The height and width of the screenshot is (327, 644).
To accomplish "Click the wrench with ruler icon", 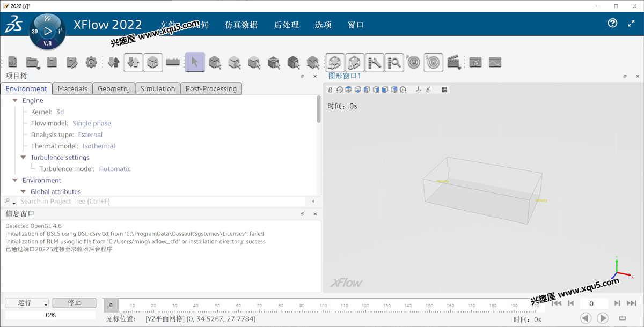I will (374, 62).
